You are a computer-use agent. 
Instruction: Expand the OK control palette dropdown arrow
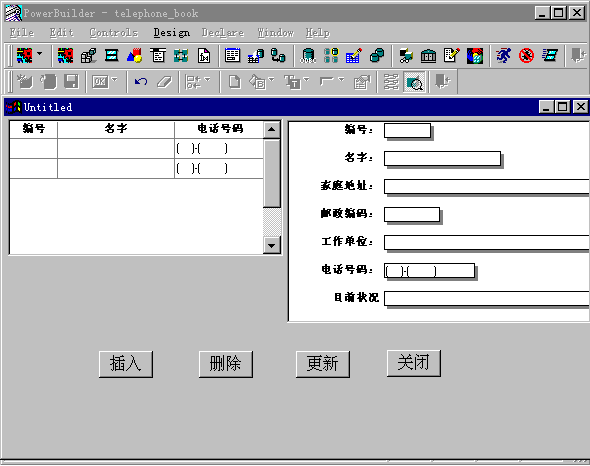[115, 79]
